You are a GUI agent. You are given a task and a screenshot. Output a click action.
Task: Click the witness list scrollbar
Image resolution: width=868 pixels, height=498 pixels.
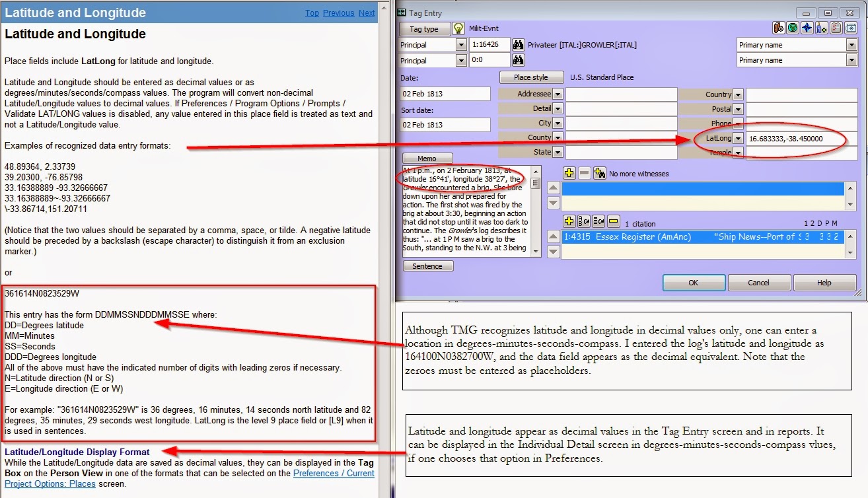coord(851,197)
